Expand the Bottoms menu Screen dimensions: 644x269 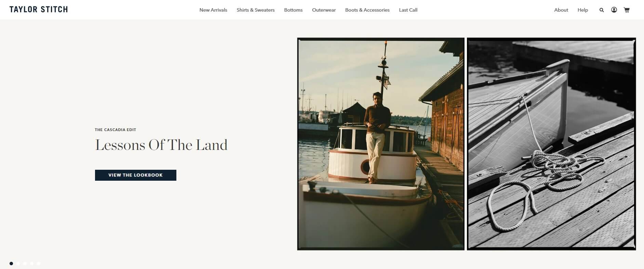pyautogui.click(x=293, y=10)
